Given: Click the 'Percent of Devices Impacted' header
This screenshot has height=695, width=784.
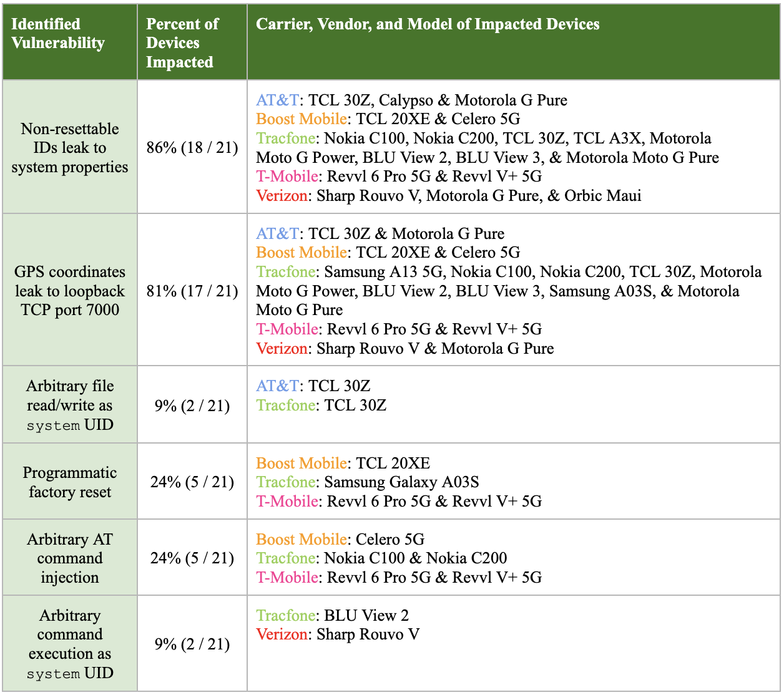Looking at the screenshot, I should pos(192,42).
